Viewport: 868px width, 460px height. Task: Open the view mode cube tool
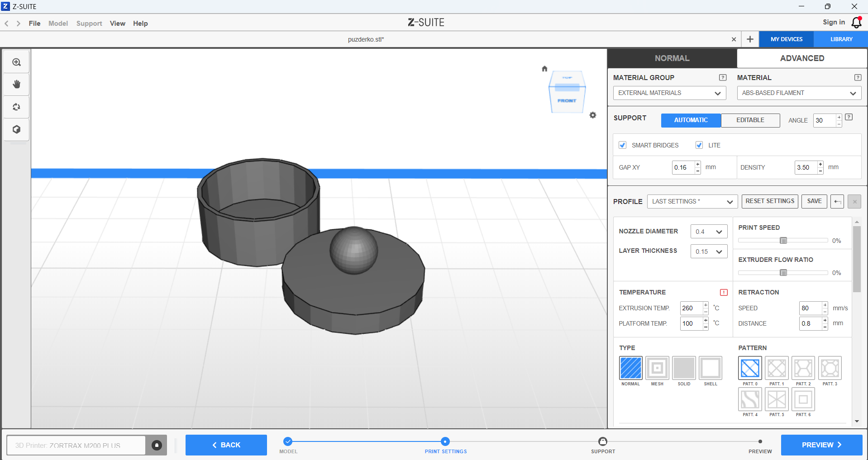tap(17, 130)
